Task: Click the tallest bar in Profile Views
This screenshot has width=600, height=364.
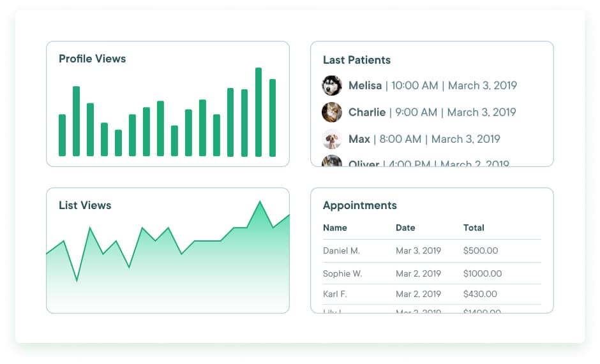Action: (x=259, y=112)
